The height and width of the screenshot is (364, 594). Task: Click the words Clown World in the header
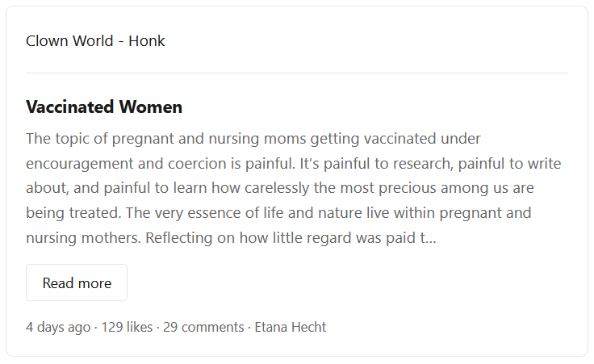click(x=69, y=40)
